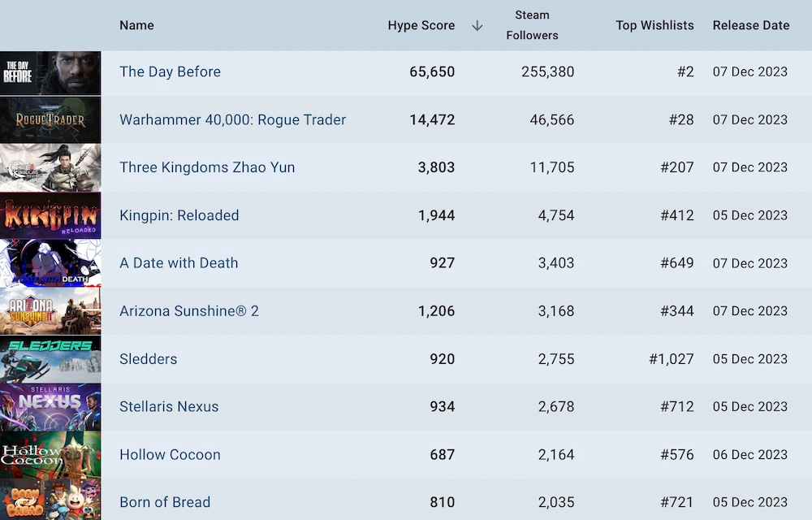The image size is (812, 520).
Task: Select hype score 14,472 cell
Action: 432,119
